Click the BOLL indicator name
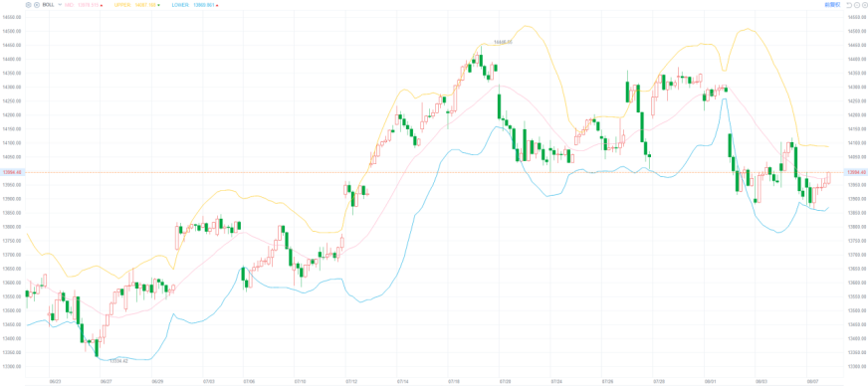Screen dimensions: 868x386 [49, 4]
